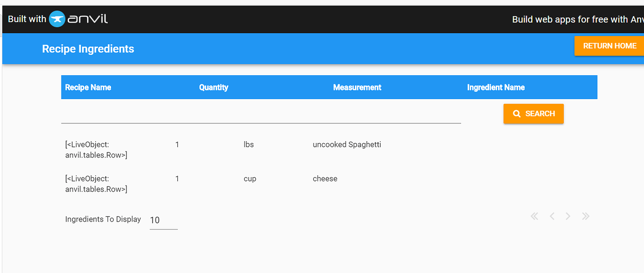Select the uncooked Spaghetti row
This screenshot has height=273, width=644.
[329, 150]
